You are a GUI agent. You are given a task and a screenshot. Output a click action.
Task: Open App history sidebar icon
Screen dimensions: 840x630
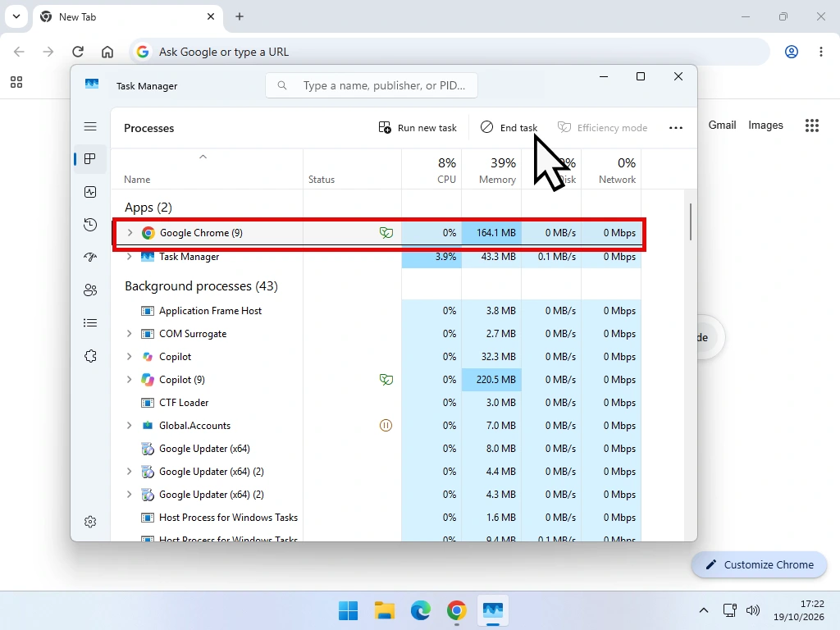pyautogui.click(x=90, y=225)
